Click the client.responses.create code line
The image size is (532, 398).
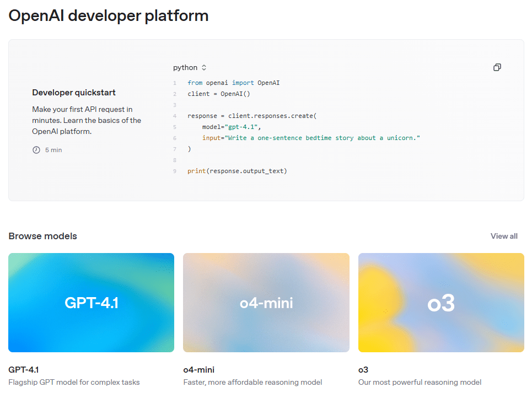252,116
